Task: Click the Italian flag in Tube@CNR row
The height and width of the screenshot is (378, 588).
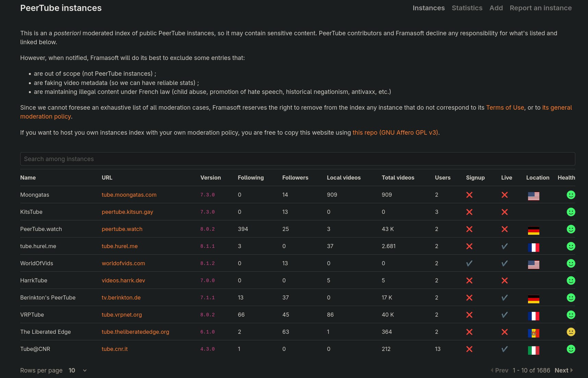Action: point(533,350)
